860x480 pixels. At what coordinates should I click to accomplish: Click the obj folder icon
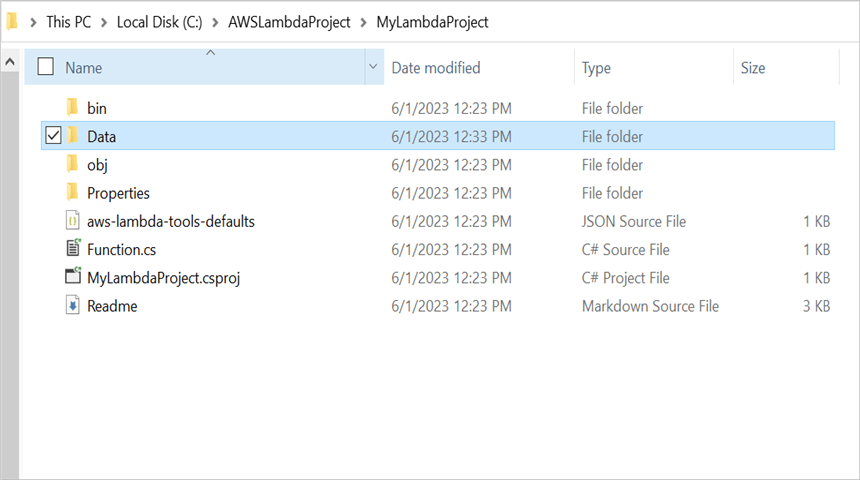click(x=72, y=164)
